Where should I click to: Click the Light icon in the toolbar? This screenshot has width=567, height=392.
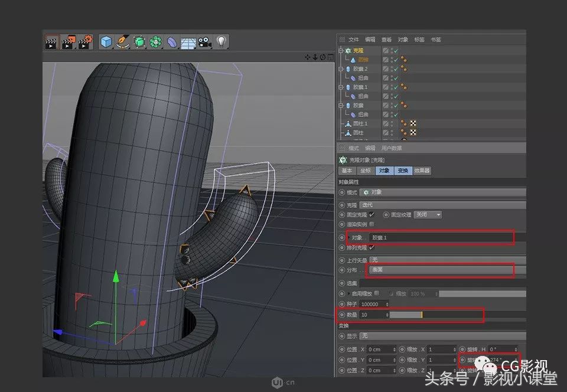point(220,41)
